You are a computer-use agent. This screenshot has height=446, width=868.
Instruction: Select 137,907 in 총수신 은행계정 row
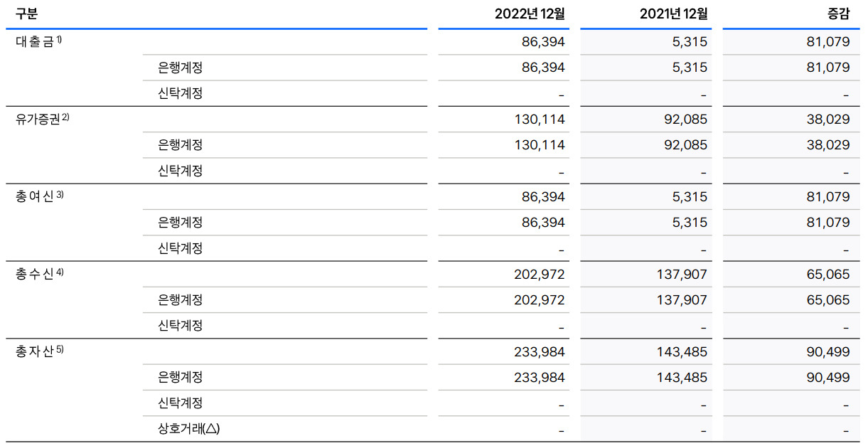coord(682,300)
